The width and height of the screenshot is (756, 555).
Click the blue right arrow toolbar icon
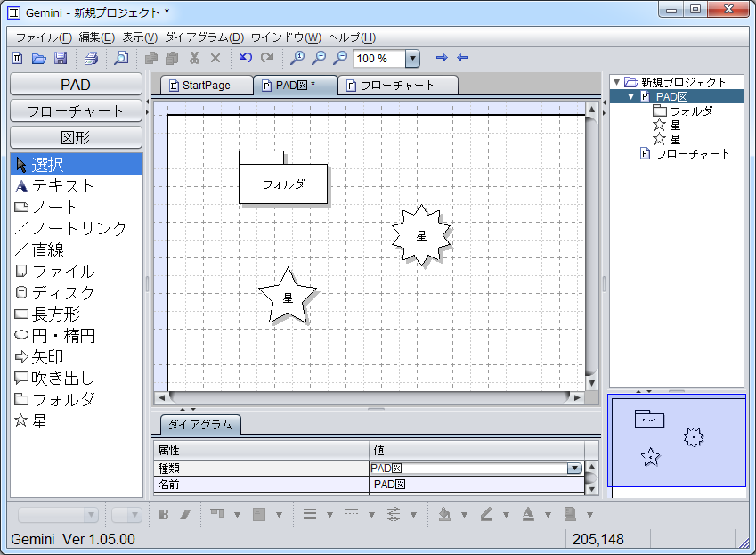[442, 58]
